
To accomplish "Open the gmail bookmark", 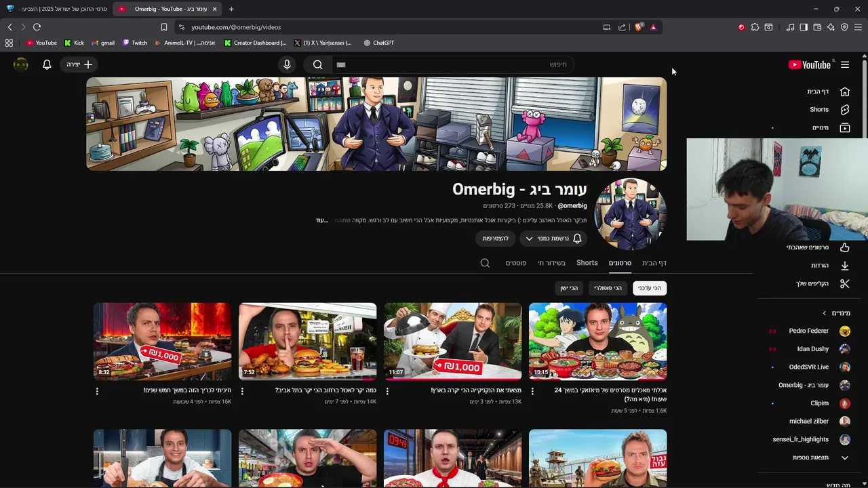I will click(103, 43).
